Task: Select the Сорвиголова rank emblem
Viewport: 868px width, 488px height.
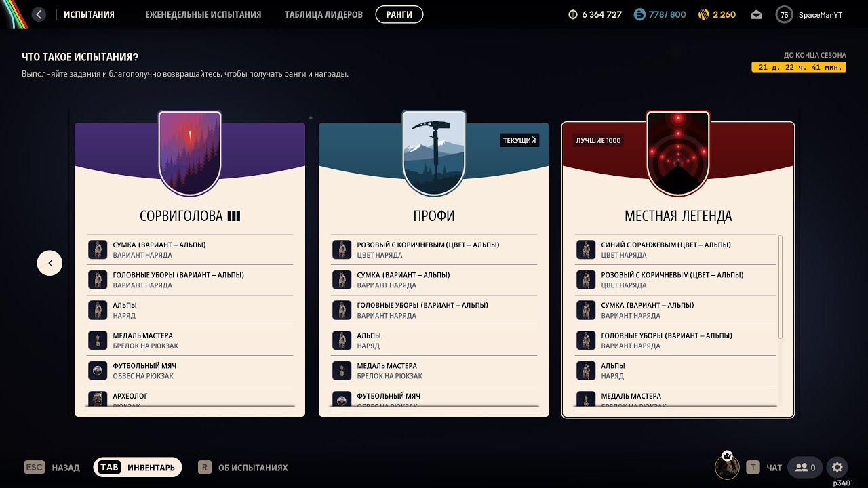Action: point(190,153)
